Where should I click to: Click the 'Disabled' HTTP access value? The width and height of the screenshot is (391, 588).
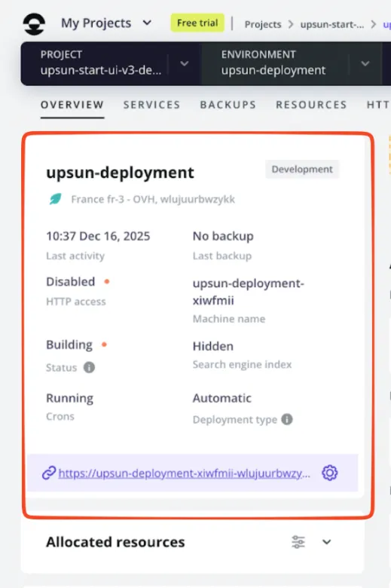[71, 282]
